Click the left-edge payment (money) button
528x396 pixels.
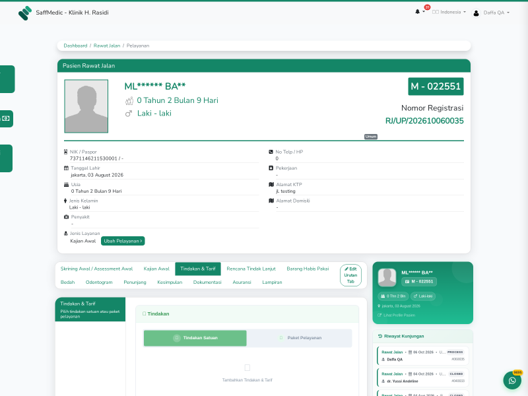click(6, 119)
